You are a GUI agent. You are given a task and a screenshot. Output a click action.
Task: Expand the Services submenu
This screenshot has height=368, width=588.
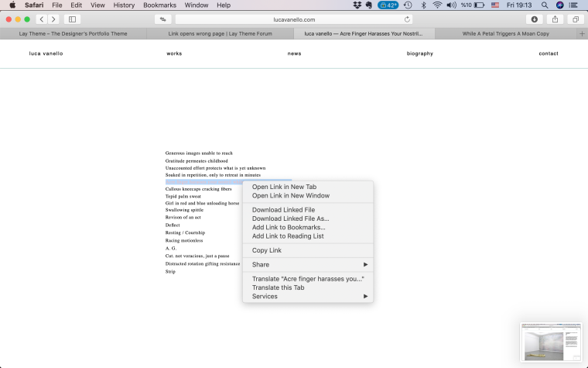[x=308, y=296]
